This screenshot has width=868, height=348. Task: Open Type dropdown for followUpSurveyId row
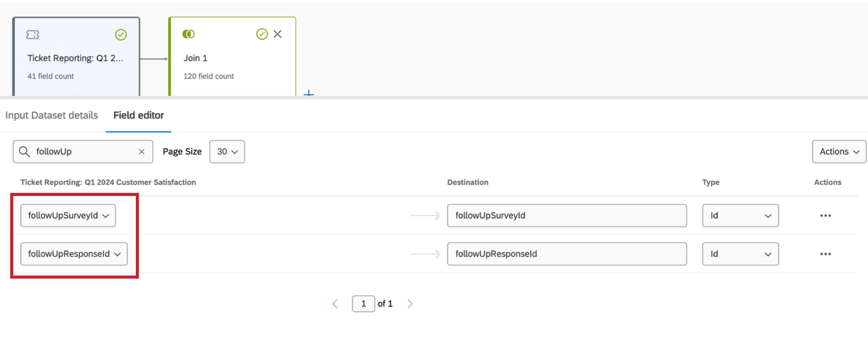coord(740,216)
